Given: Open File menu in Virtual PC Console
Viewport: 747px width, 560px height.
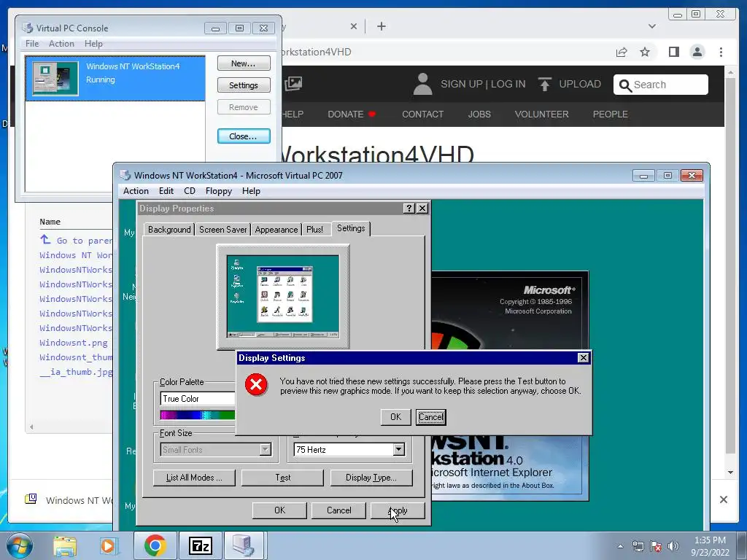Looking at the screenshot, I should (x=32, y=44).
